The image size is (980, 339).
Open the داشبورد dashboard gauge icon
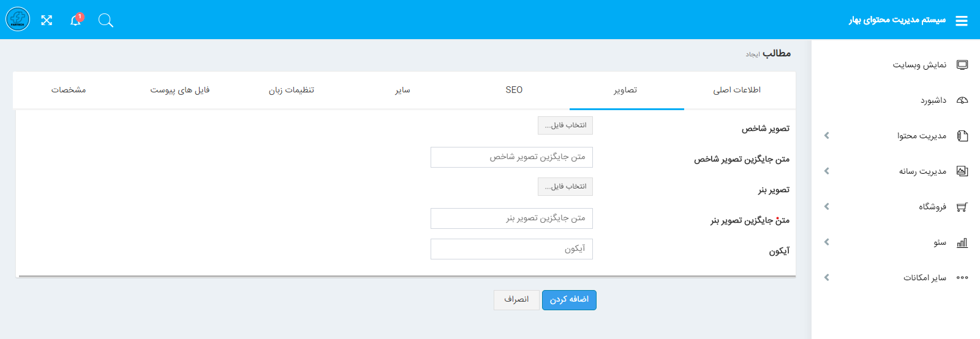(x=962, y=100)
